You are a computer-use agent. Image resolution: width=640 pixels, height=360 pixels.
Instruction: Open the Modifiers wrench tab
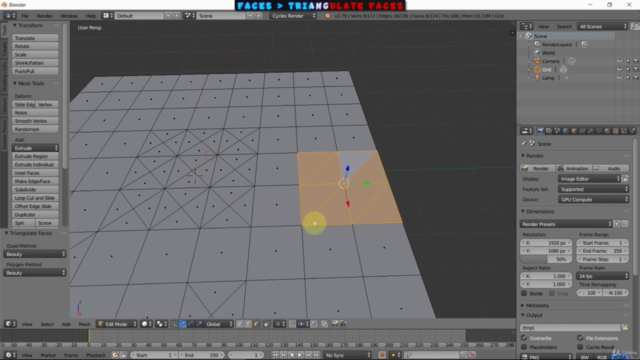590,131
